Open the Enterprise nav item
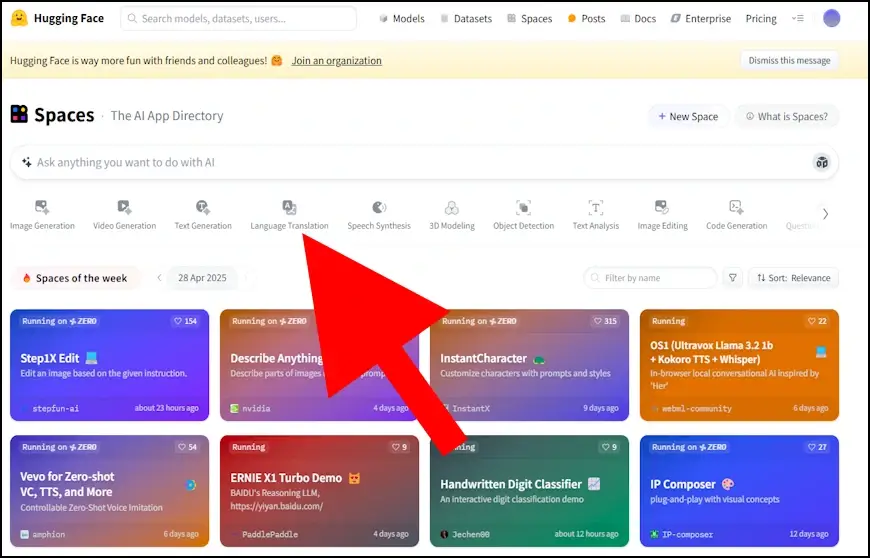Viewport: 870px width, 558px height. [x=701, y=18]
